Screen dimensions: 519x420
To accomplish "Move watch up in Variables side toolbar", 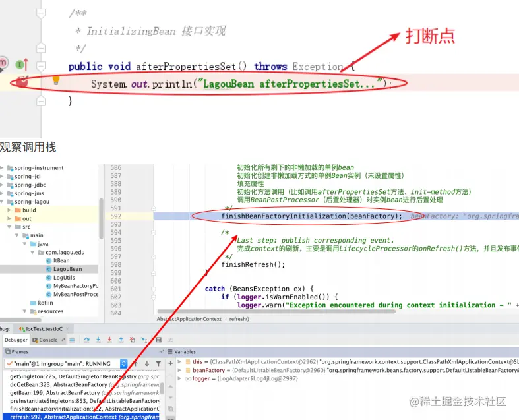I will point(170,386).
